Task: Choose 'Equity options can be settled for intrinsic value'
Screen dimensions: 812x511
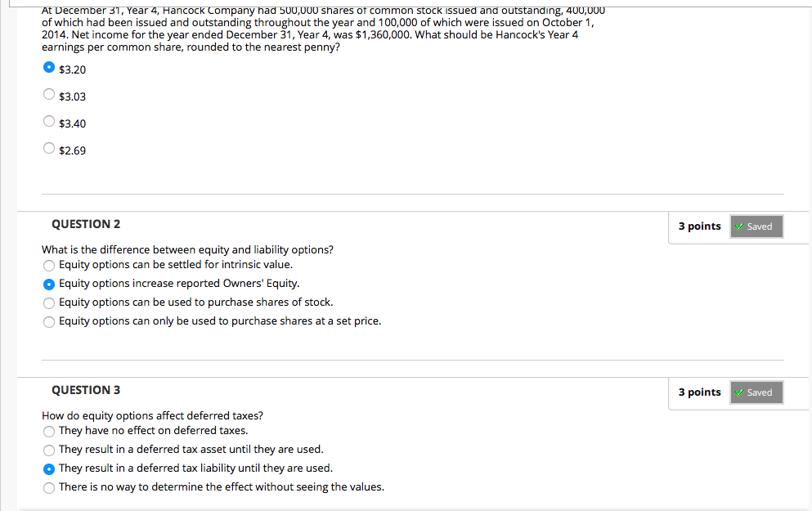Action: coord(49,265)
